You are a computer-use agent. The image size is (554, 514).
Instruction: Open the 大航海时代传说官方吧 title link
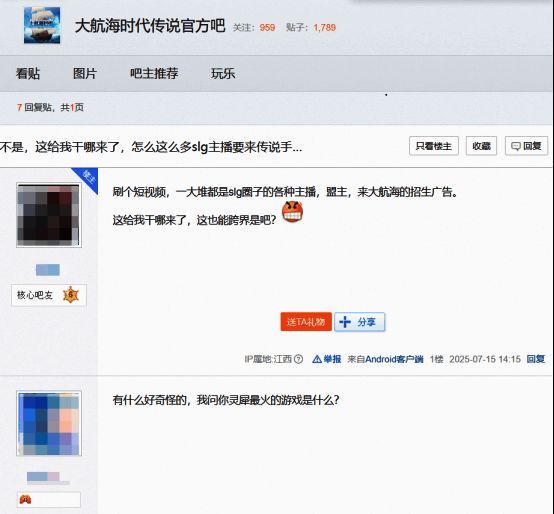pos(150,26)
